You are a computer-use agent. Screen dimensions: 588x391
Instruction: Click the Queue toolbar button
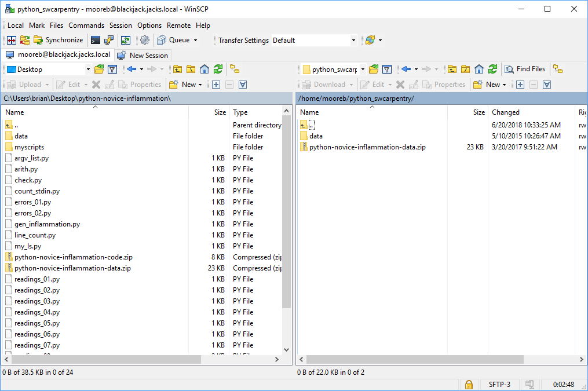(174, 40)
